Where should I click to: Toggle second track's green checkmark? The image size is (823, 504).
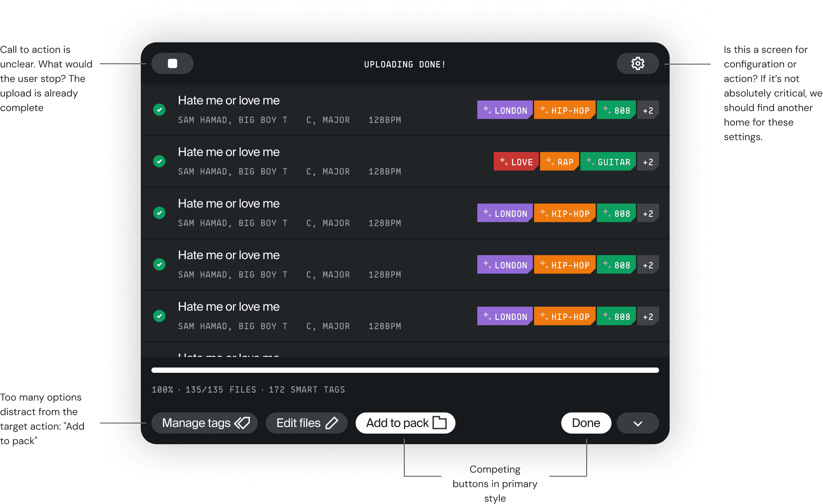[x=159, y=161]
